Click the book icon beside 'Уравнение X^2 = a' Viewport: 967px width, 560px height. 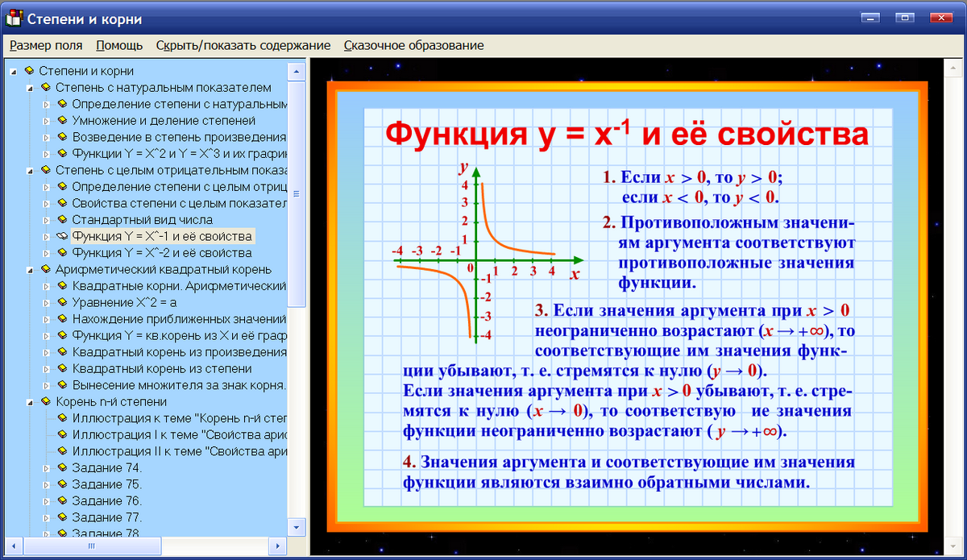(x=62, y=302)
